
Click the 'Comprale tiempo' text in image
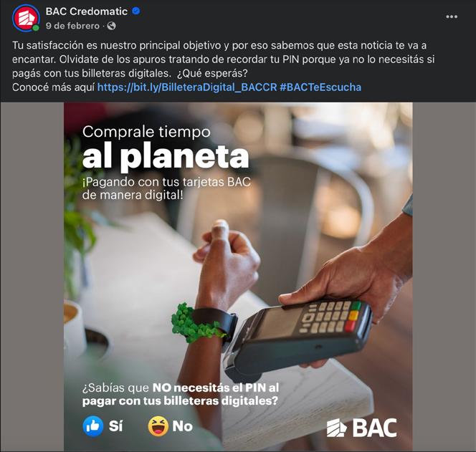coord(146,132)
